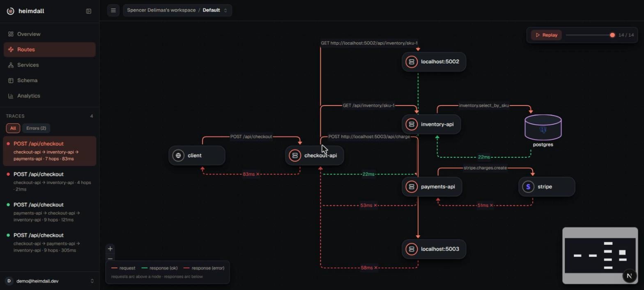Select the 83ms POST /api/checkout trace

click(50, 151)
